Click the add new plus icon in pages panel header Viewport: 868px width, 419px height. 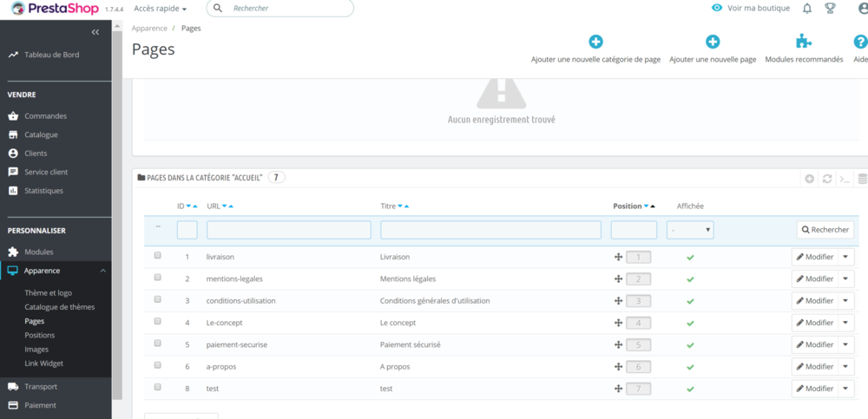point(809,179)
